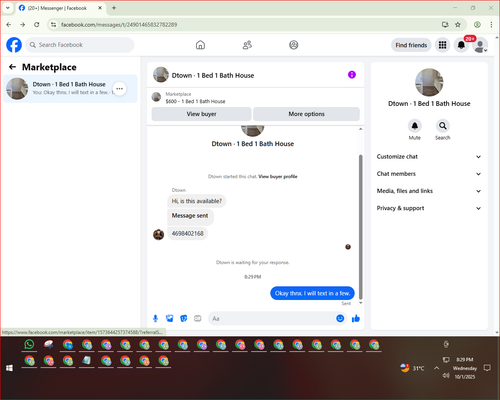This screenshot has width=500, height=400.
Task: Open Chrome three-dot menu
Action: point(491,25)
